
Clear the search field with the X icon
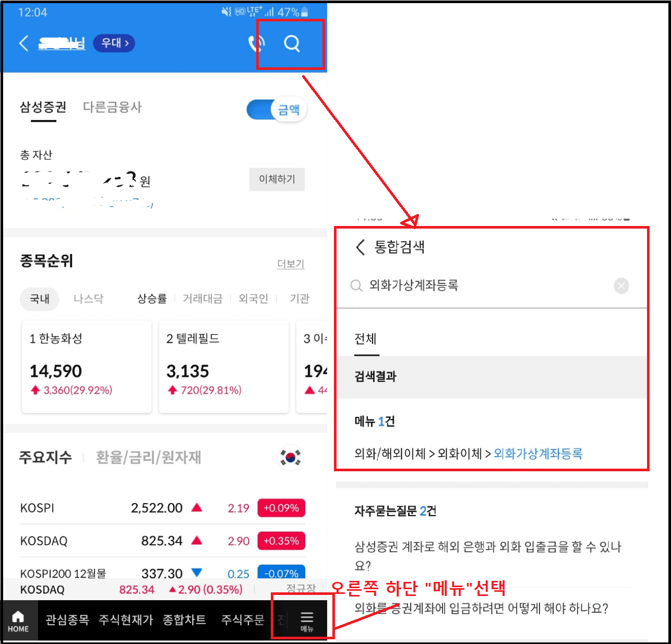click(x=621, y=285)
